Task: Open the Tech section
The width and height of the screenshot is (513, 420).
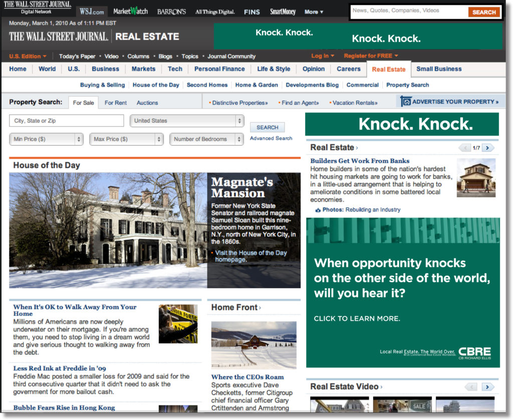Action: click(x=175, y=69)
